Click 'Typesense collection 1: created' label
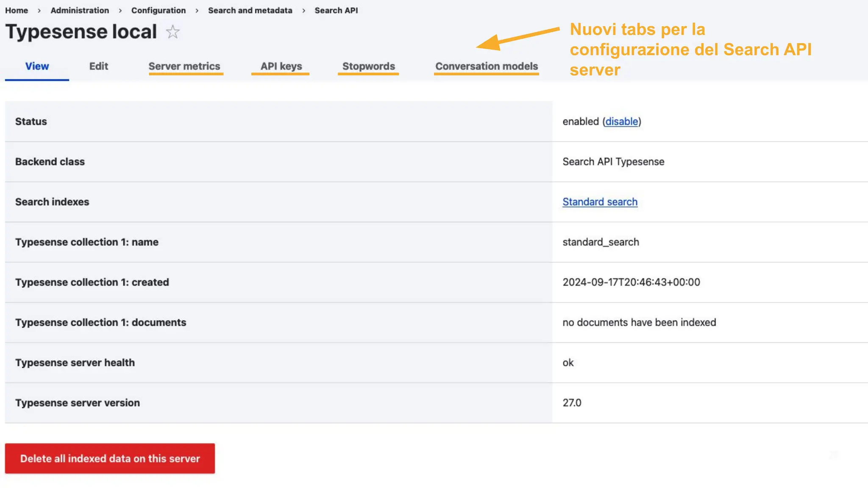This screenshot has height=488, width=868. (92, 282)
